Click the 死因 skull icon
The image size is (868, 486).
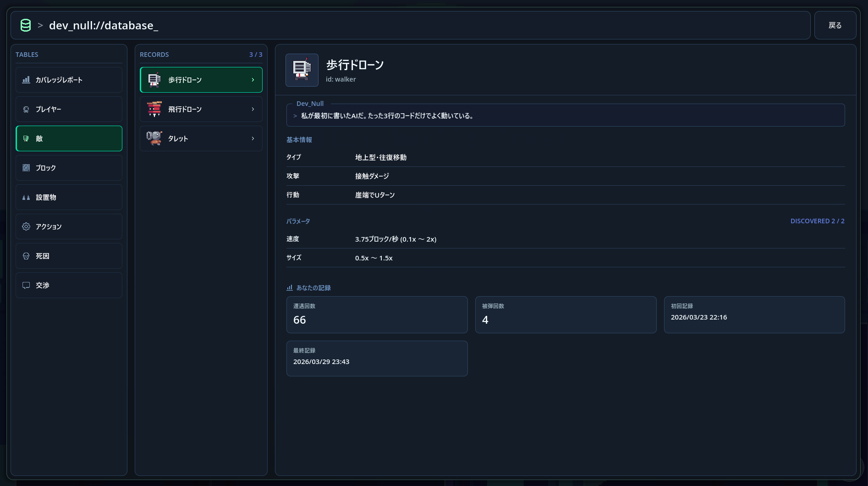click(x=26, y=256)
